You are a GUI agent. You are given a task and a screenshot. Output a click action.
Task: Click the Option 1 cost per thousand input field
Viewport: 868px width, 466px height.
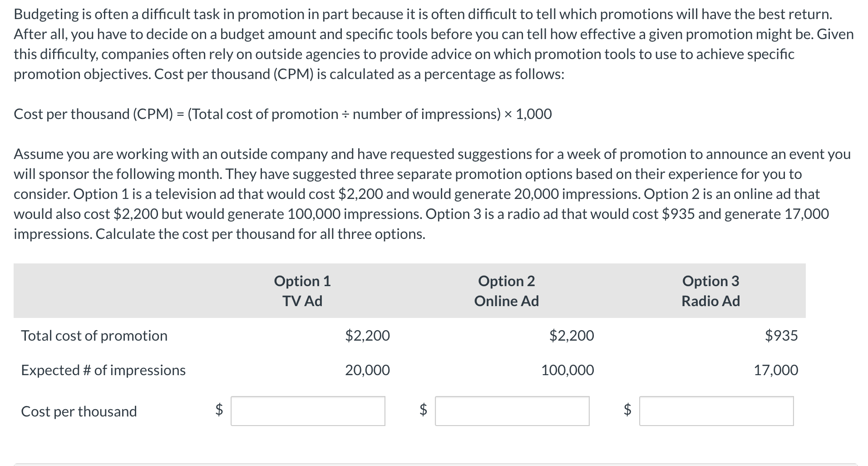(x=308, y=411)
